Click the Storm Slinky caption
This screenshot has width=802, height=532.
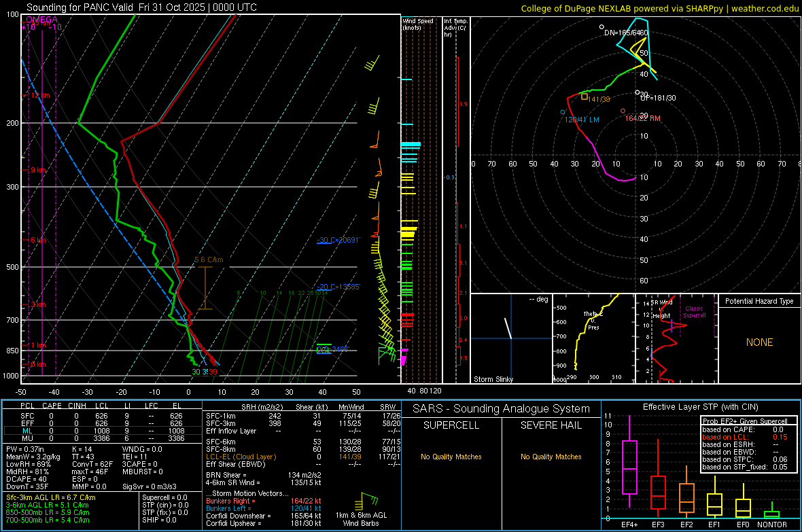coord(493,379)
